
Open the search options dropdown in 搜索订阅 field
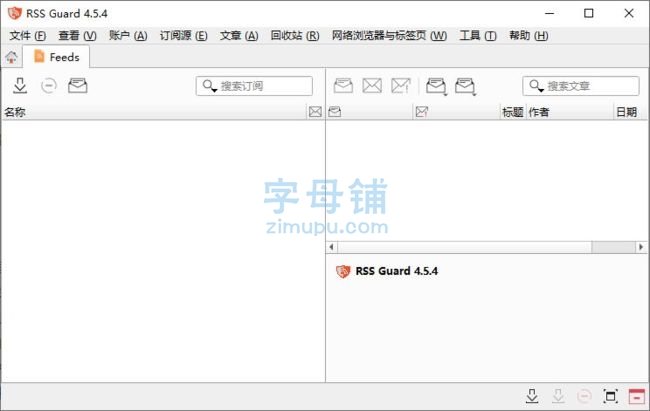click(209, 86)
